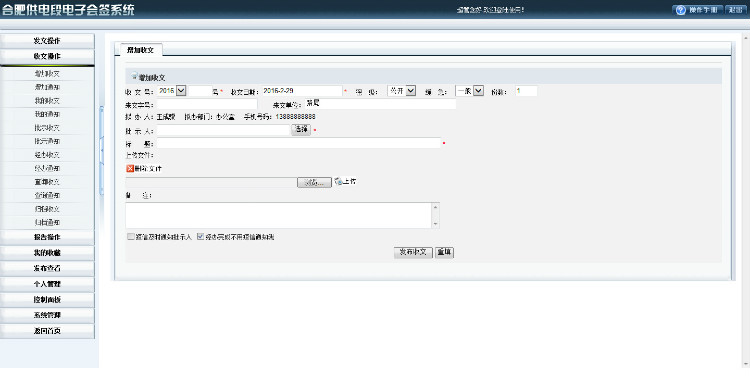The width and height of the screenshot is (750, 376).
Task: Open the 个人管理 sidebar menu
Action: click(47, 284)
